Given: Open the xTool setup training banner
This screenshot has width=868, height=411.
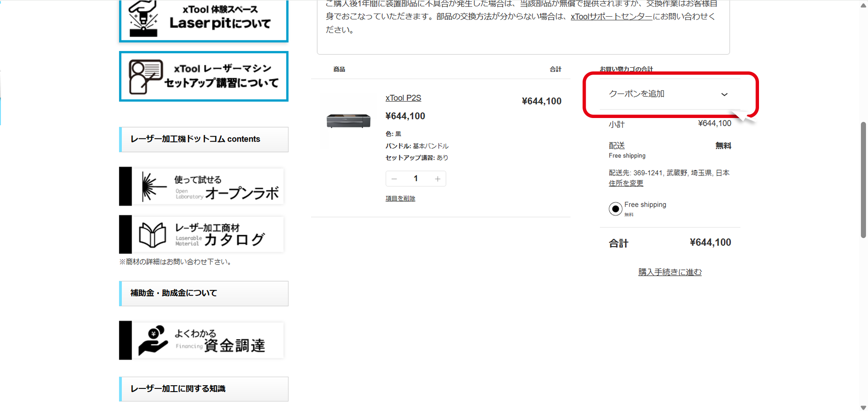Looking at the screenshot, I should tap(204, 76).
